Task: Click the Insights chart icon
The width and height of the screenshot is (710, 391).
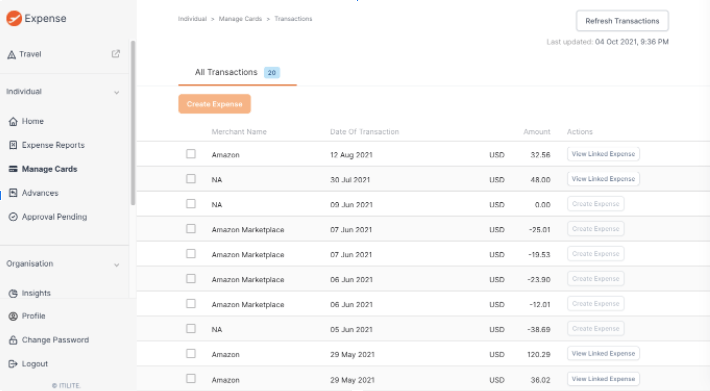Action: click(13, 293)
